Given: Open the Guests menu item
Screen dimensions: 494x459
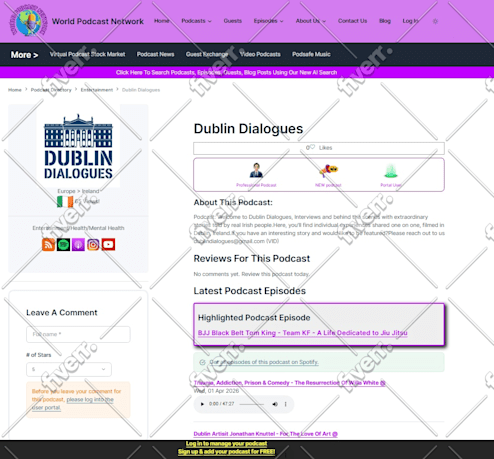Looking at the screenshot, I should tap(233, 21).
